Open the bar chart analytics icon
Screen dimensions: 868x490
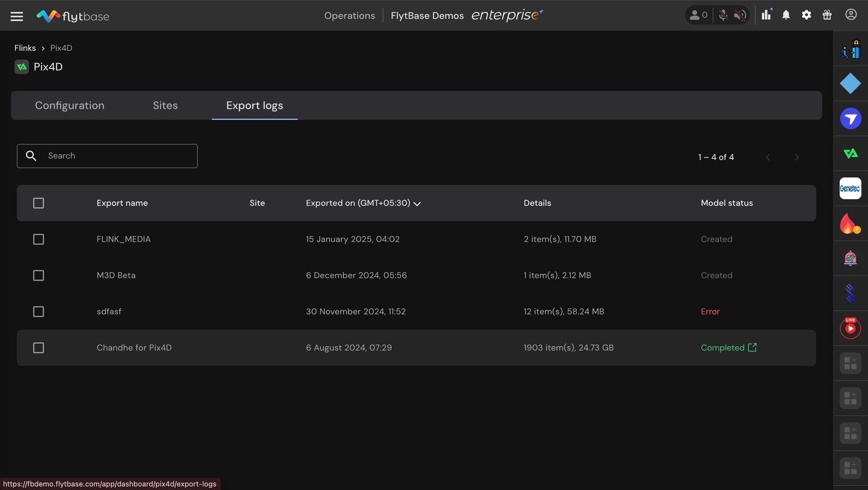pos(766,15)
